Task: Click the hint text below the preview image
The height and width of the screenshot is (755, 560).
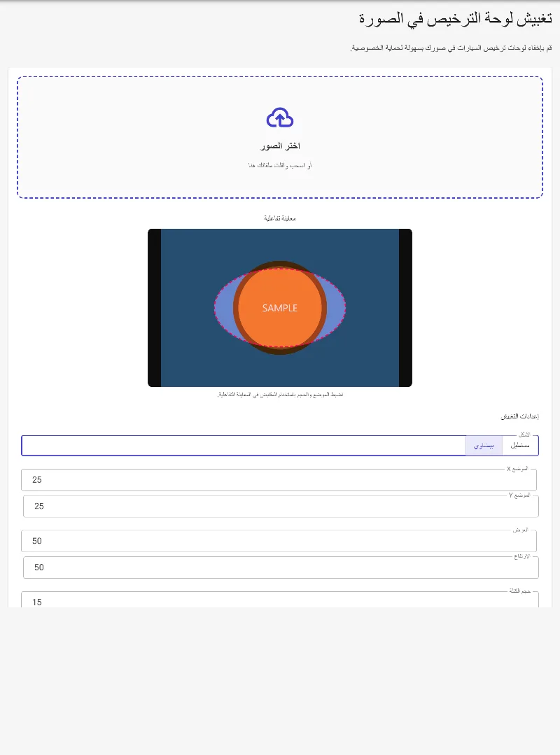Action: [280, 395]
